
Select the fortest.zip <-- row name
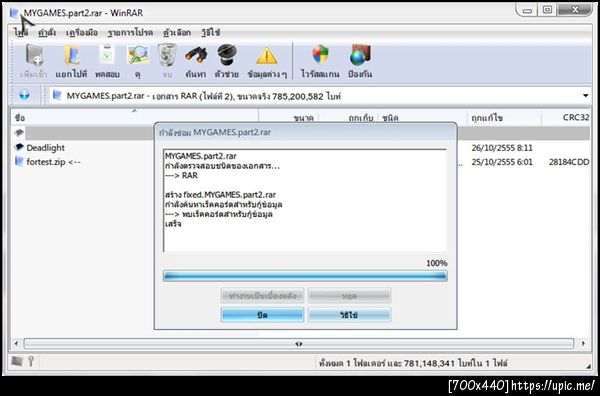point(54,162)
